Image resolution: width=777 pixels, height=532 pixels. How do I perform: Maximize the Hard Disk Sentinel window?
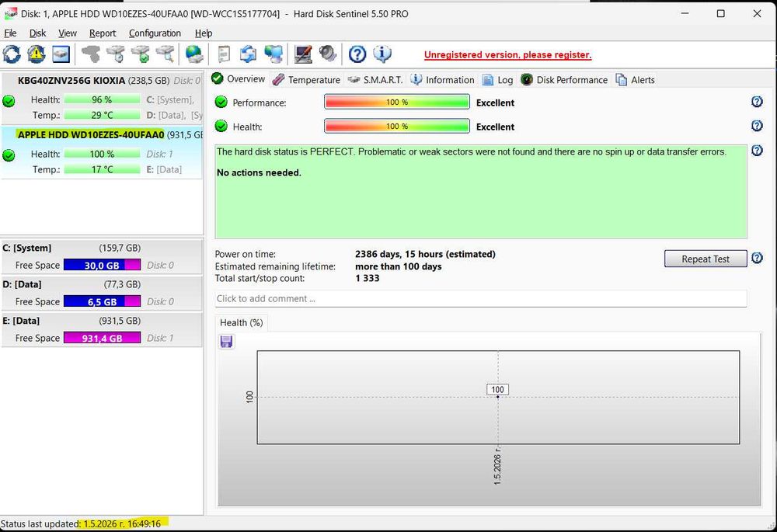coord(721,13)
